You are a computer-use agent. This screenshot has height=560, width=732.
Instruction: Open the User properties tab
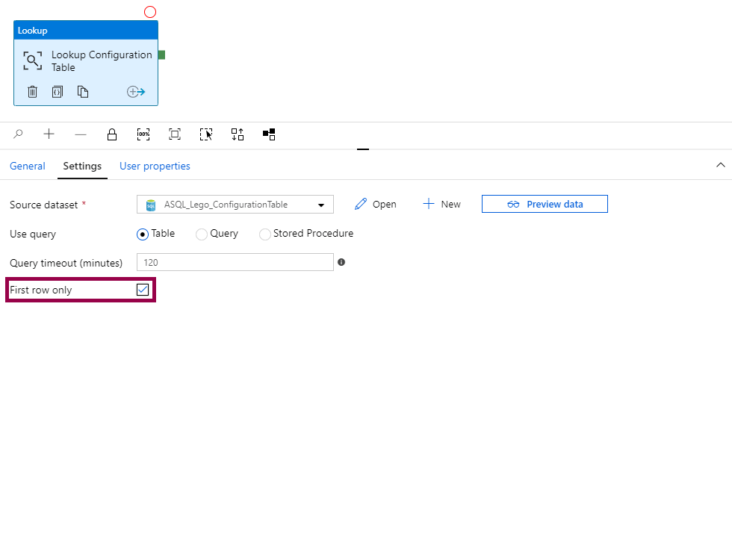pyautogui.click(x=155, y=167)
